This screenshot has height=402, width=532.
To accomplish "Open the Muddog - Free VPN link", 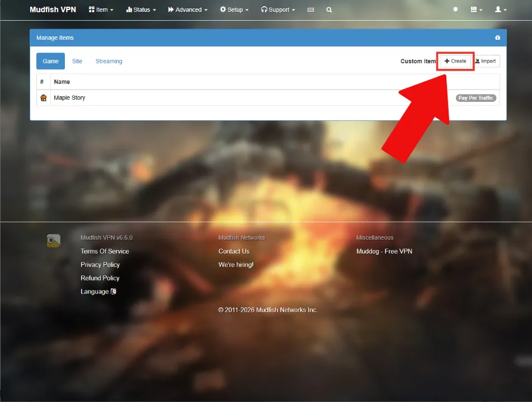I will (384, 251).
